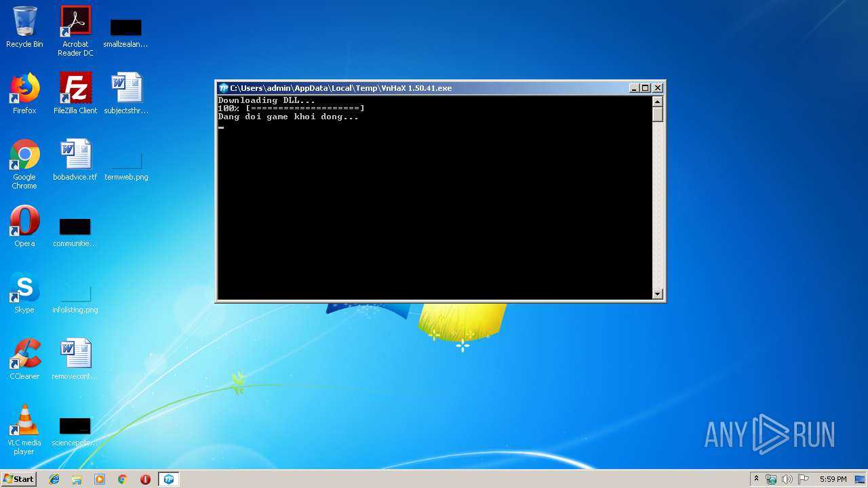Open termweb.png image file
Viewport: 868px width, 488px height.
(x=126, y=167)
